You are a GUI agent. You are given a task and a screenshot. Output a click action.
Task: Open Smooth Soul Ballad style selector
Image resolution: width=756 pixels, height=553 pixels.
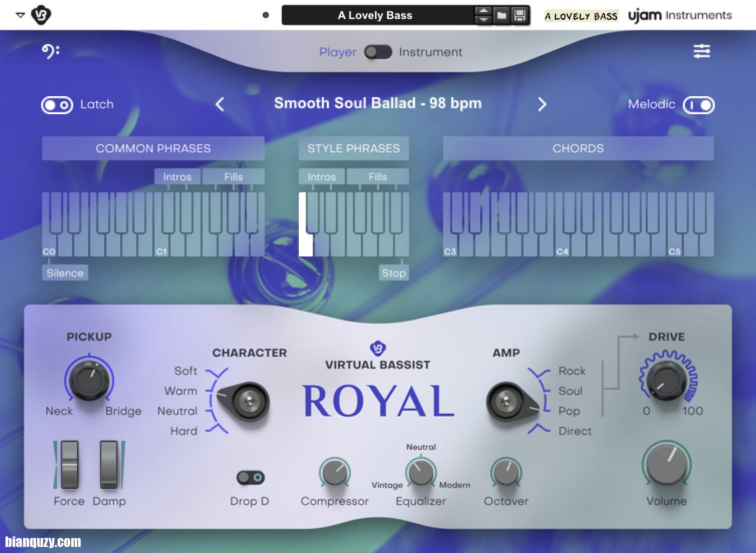click(x=378, y=103)
